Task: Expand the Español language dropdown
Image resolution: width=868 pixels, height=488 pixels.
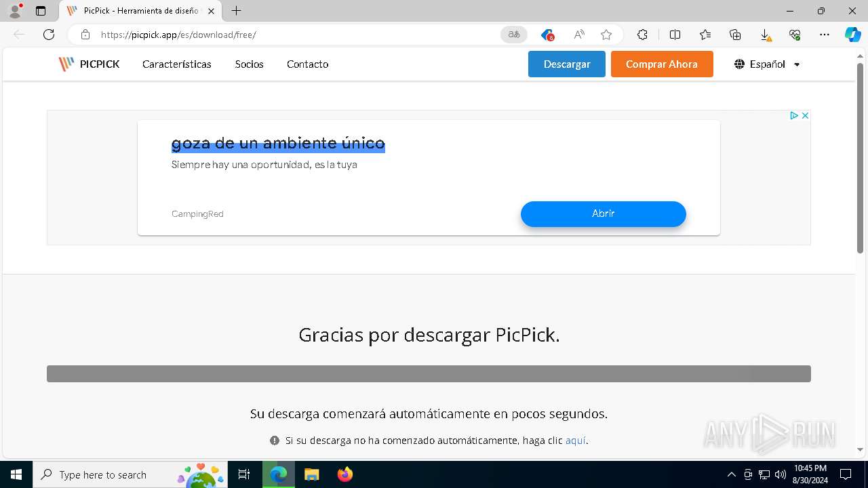Action: click(767, 64)
